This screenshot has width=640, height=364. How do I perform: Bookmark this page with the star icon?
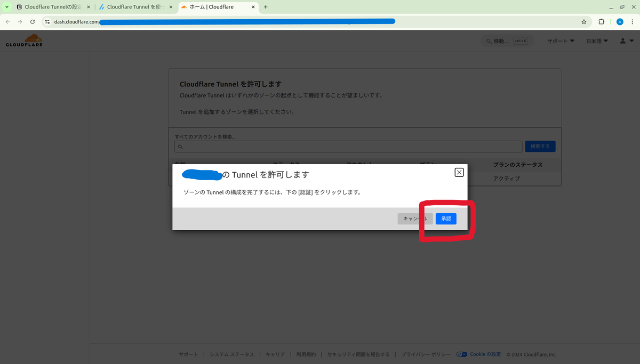[x=584, y=22]
